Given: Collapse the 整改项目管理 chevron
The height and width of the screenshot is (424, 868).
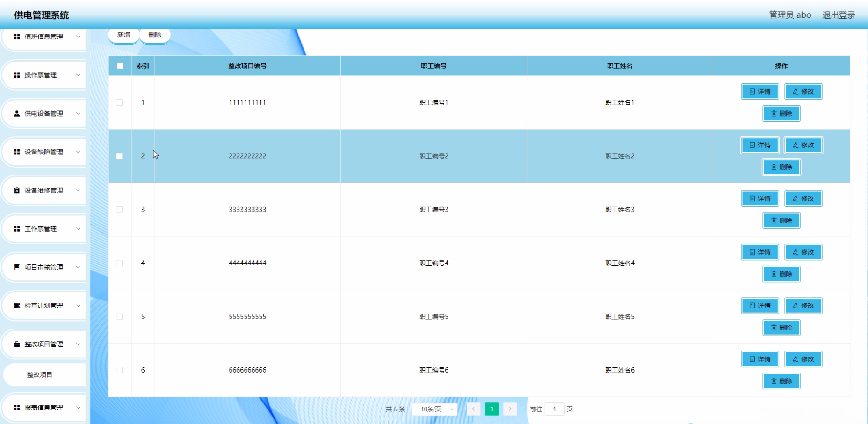Looking at the screenshot, I should click(x=78, y=344).
